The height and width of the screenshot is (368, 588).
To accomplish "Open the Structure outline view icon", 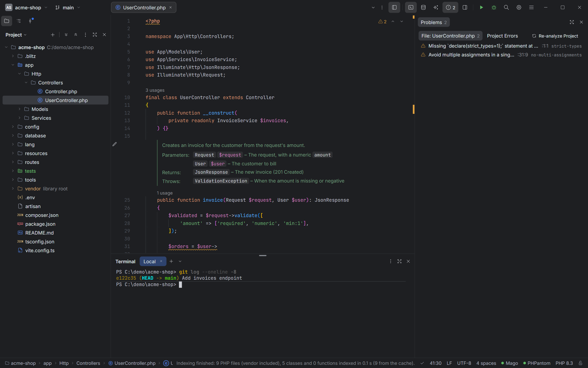I will (19, 21).
